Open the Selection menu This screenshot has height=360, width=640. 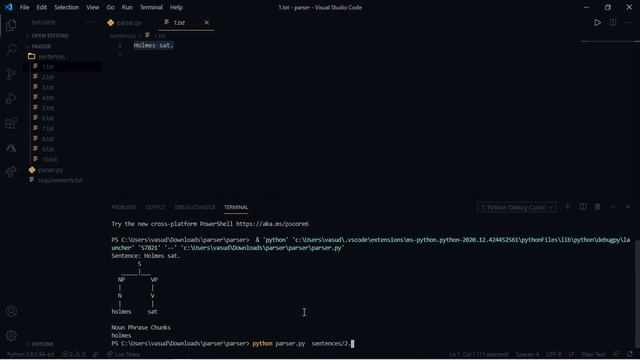pos(67,7)
